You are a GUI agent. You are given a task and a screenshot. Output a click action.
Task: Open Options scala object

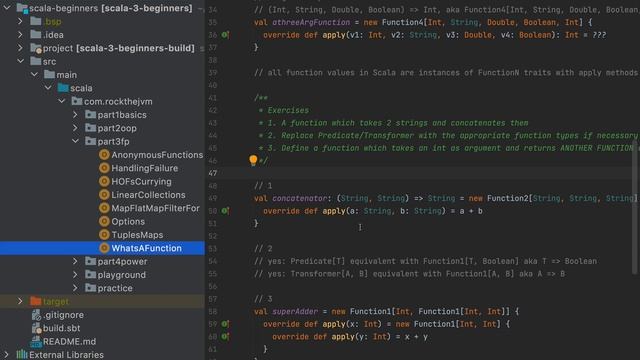128,221
